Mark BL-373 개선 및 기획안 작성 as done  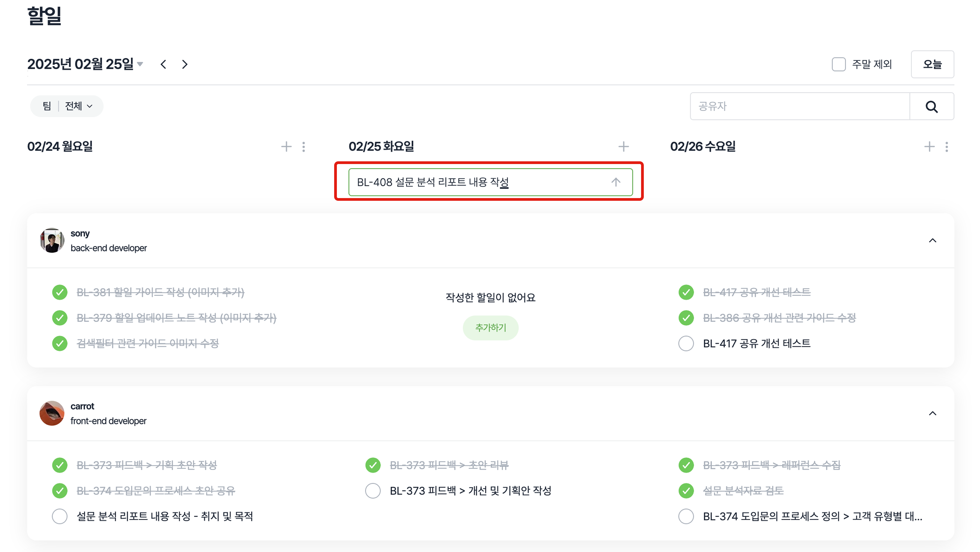click(x=373, y=491)
